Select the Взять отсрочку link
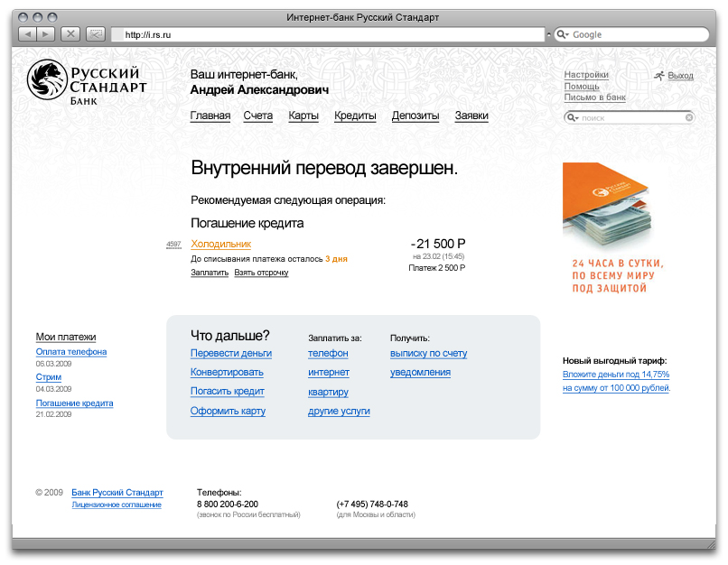 (261, 273)
